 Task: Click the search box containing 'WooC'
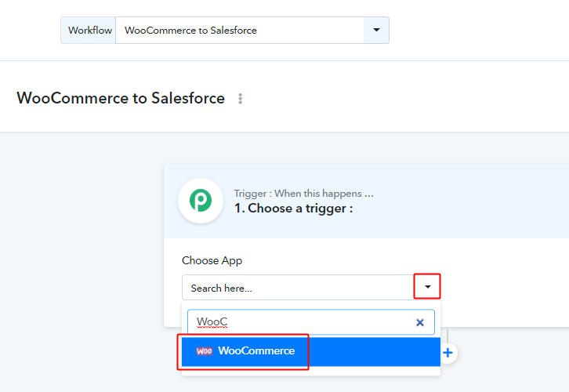click(310, 322)
